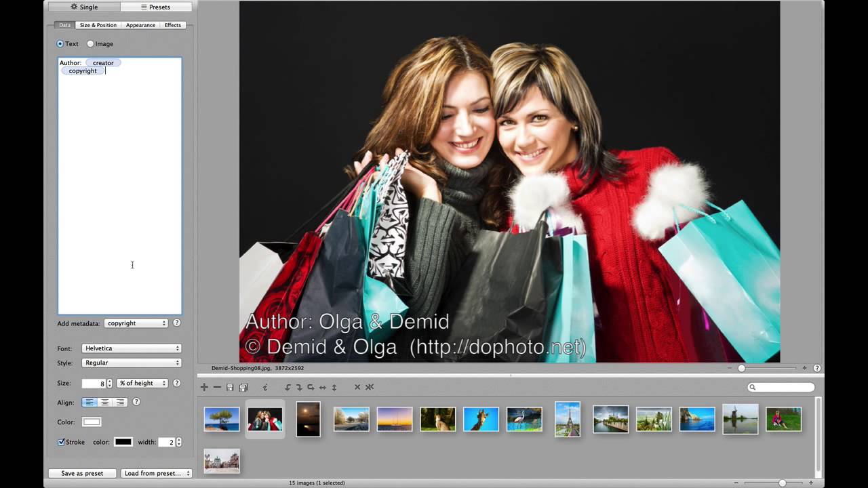
Task: Select the dark sunset portrait thumbnail
Action: click(308, 419)
